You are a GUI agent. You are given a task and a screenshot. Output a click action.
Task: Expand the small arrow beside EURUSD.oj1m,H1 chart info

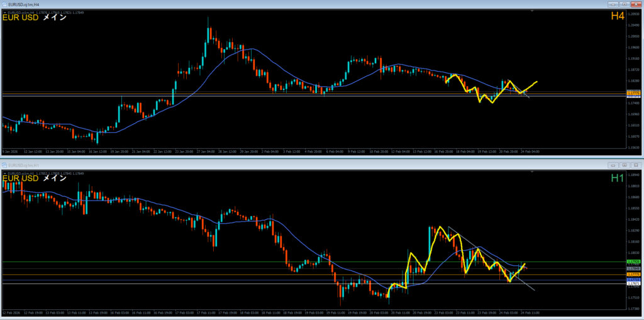(5, 173)
